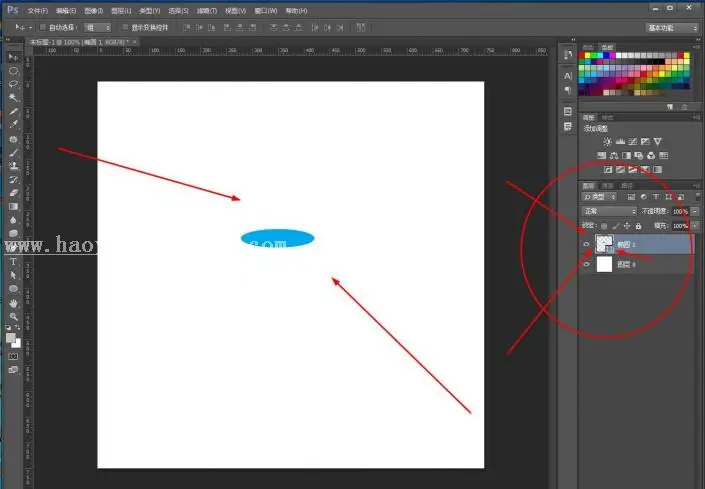705x489 pixels.
Task: Select the Horizontal Type tool
Action: point(13,262)
